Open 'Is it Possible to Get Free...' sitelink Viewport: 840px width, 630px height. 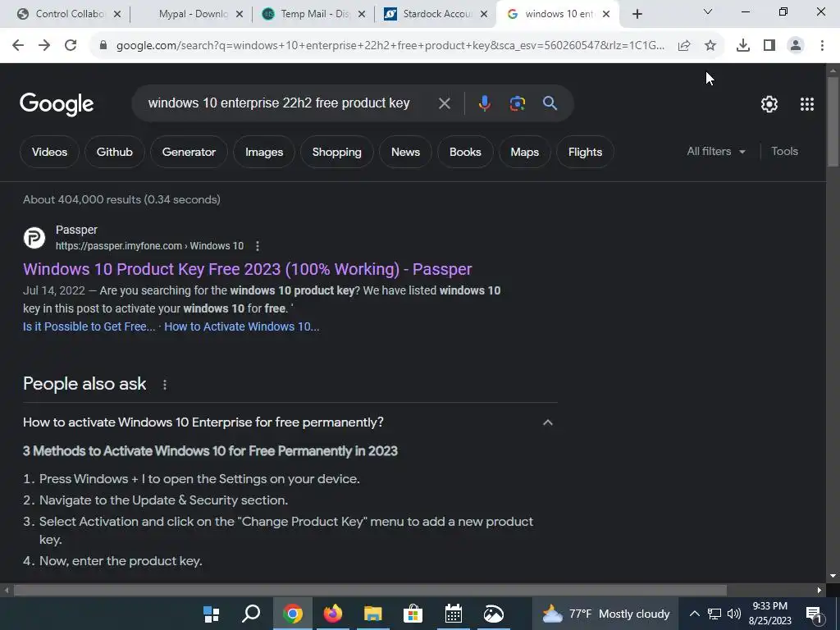coord(89,326)
